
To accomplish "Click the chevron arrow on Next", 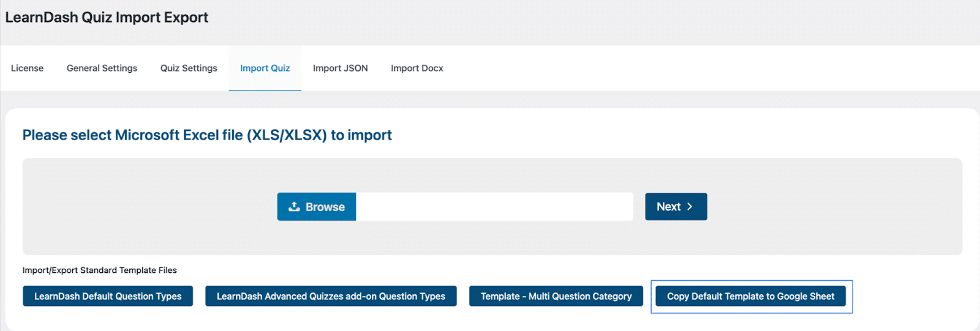I will point(690,207).
